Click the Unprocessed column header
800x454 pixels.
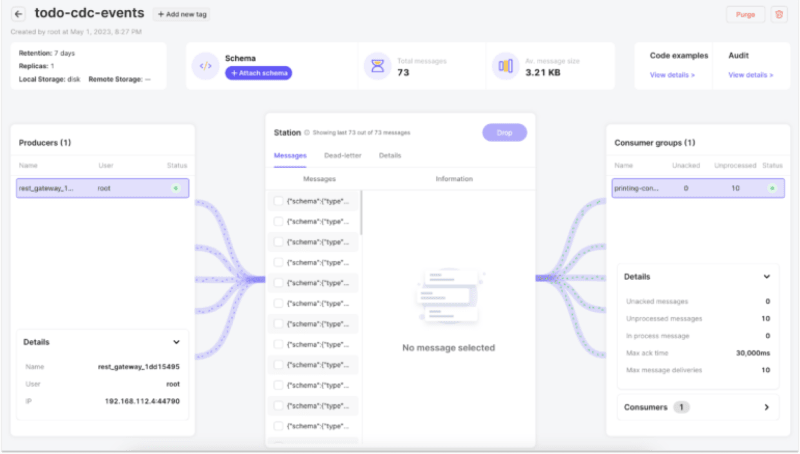pos(735,165)
